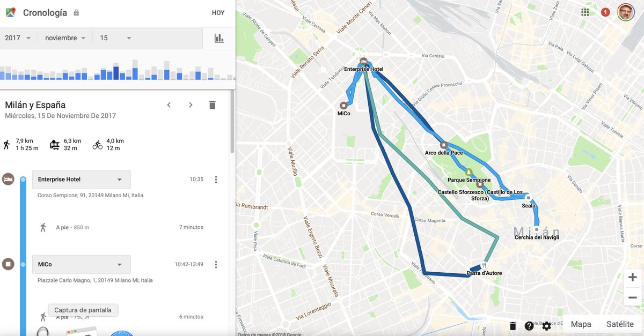Open settings gear icon on map
Image resolution: width=644 pixels, height=336 pixels.
click(x=546, y=326)
